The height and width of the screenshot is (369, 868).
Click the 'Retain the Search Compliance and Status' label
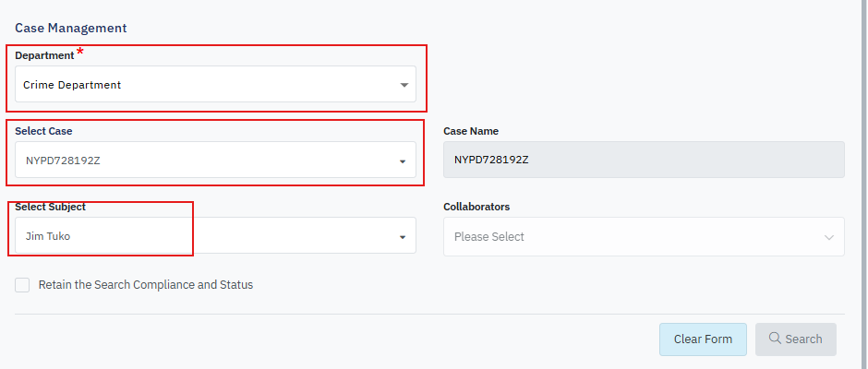coord(145,285)
